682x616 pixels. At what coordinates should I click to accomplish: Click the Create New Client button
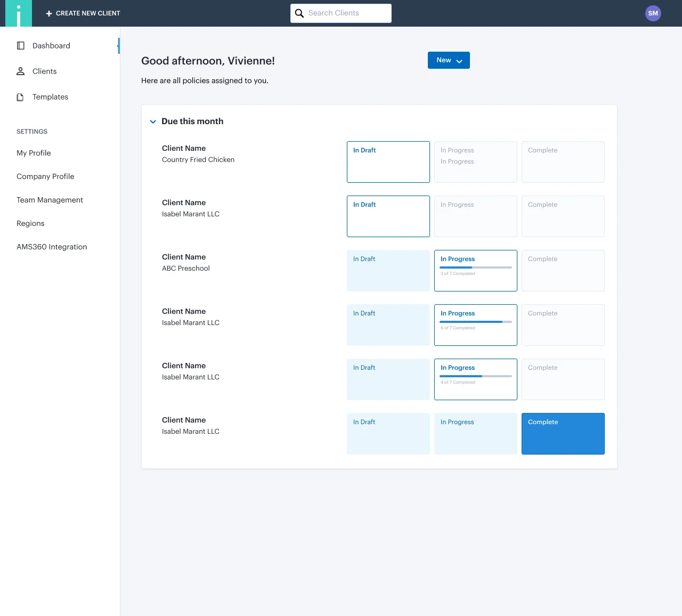(82, 13)
